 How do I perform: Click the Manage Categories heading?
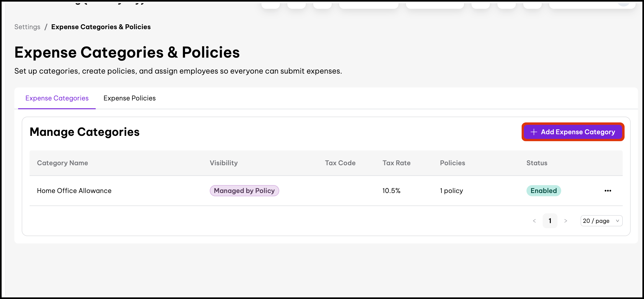point(84,132)
